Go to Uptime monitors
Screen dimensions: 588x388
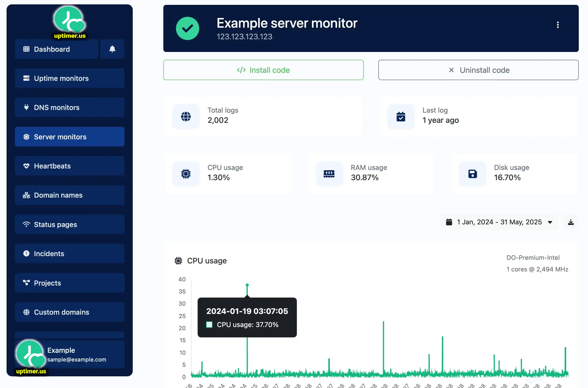[x=69, y=78]
